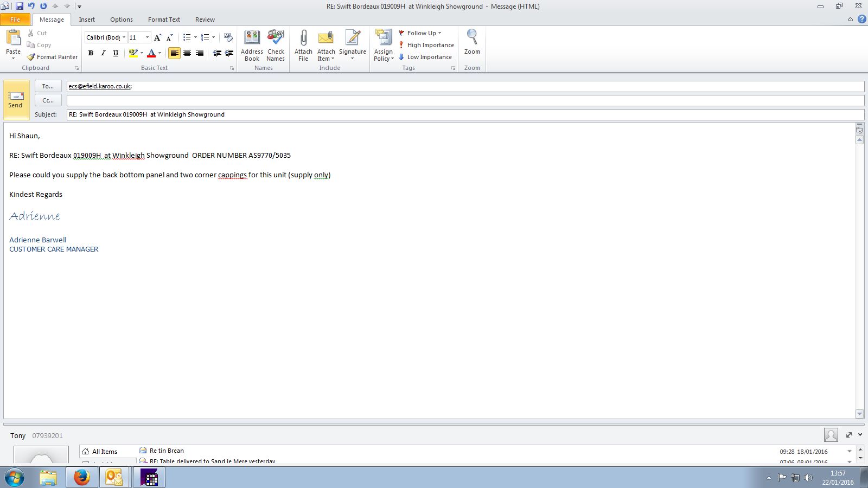Open the Clipboard pane launcher
Viewport: 868px width, 488px height.
(76, 68)
